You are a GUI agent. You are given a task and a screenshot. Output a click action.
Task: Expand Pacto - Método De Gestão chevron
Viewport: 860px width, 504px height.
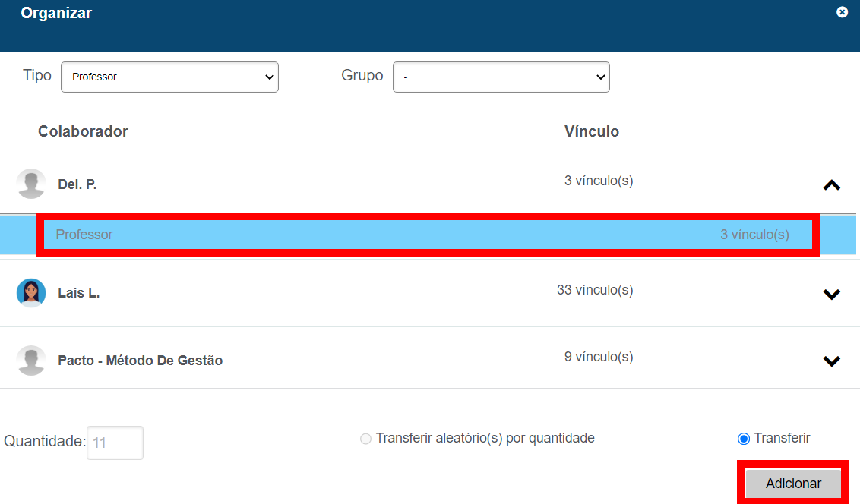[x=832, y=361]
